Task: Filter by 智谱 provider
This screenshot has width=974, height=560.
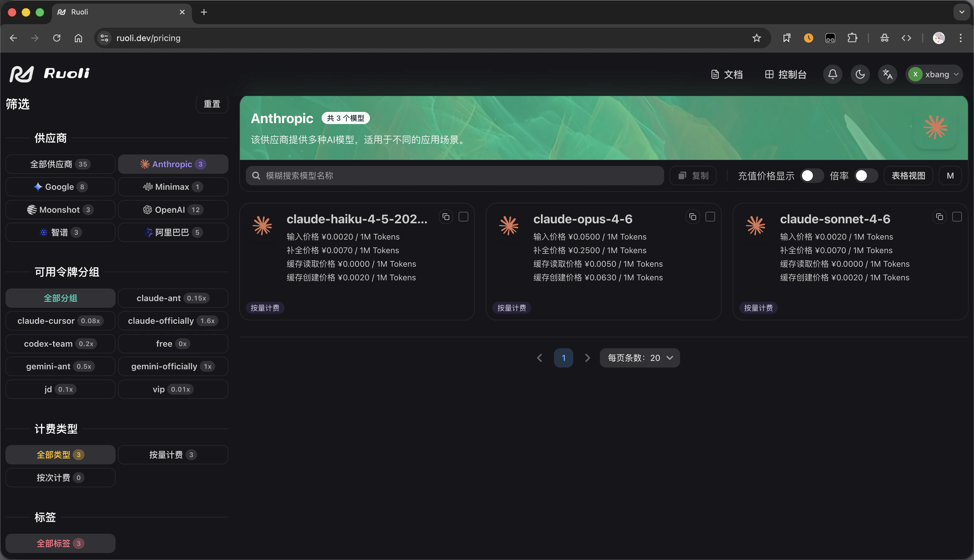Action: tap(60, 232)
